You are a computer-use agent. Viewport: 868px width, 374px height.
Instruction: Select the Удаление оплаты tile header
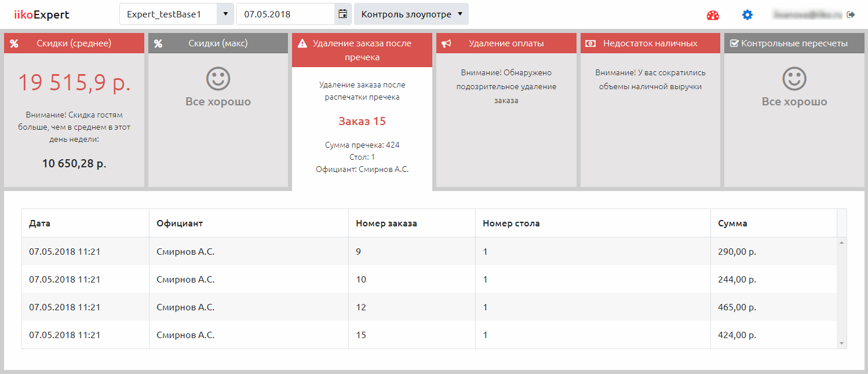(506, 43)
